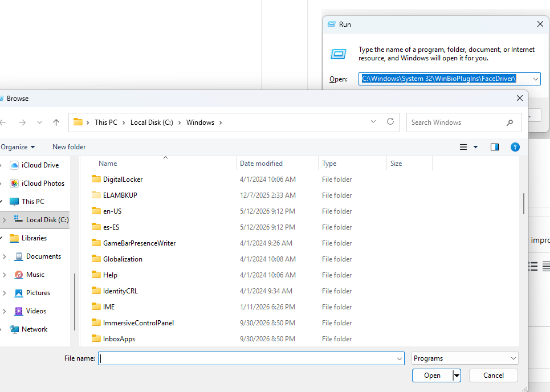
Task: Select iCloud Photos in the sidebar
Action: 37,183
